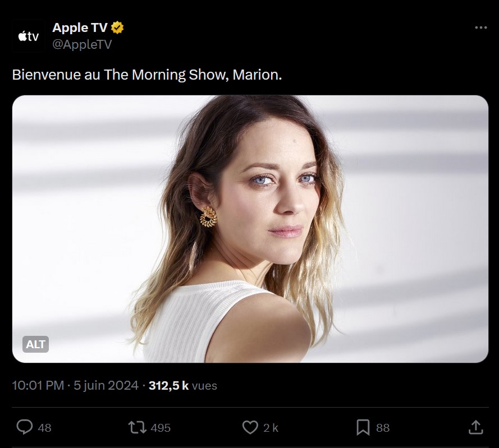Click the tweet text mentioning The Morning Show
Image resolution: width=499 pixels, height=448 pixels.
(x=147, y=75)
